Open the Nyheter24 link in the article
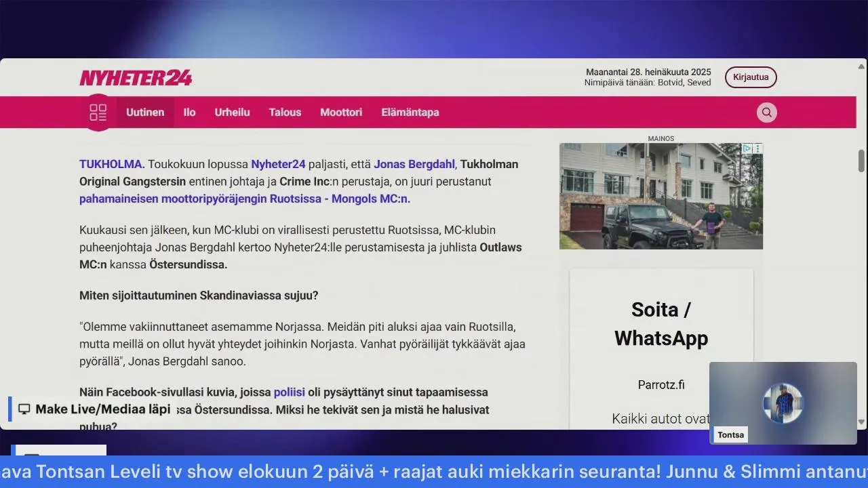This screenshot has height=488, width=868. pos(278,164)
